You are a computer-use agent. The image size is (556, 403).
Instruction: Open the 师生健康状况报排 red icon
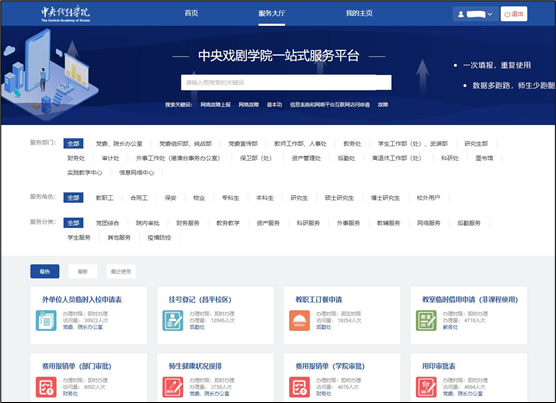(x=173, y=387)
